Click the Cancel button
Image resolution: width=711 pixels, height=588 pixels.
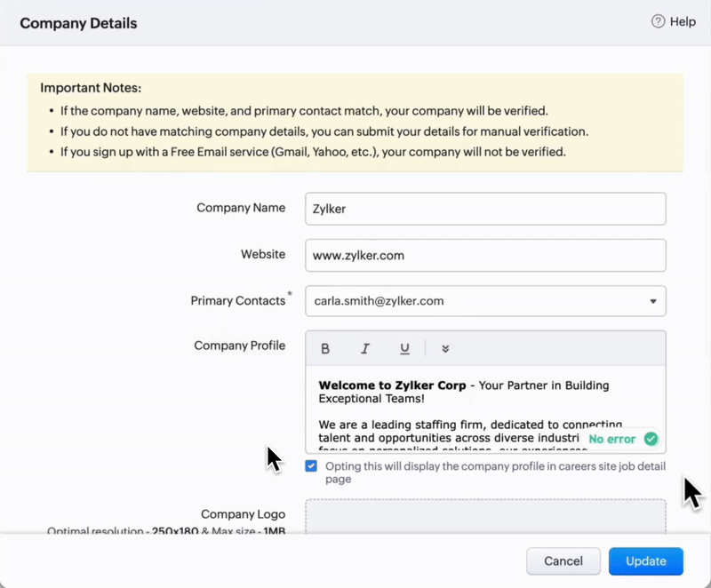pos(563,561)
